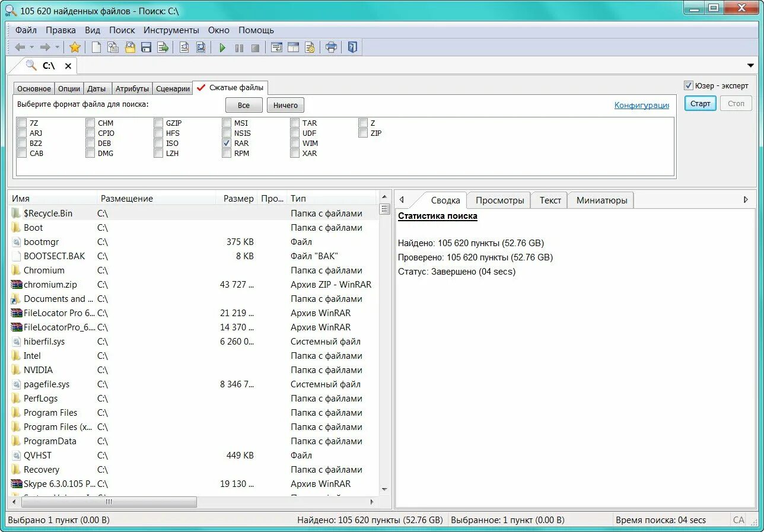The width and height of the screenshot is (764, 532).
Task: Click the Ничего button
Action: pyautogui.click(x=286, y=105)
